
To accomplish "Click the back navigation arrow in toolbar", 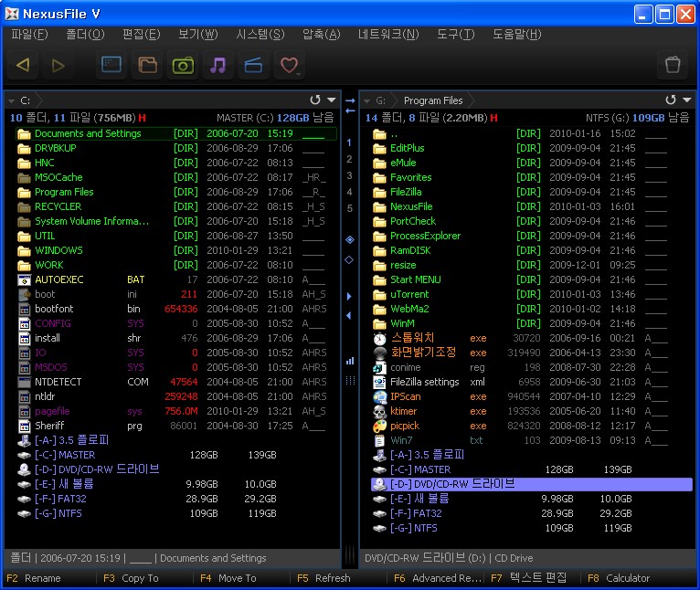I will tap(24, 65).
